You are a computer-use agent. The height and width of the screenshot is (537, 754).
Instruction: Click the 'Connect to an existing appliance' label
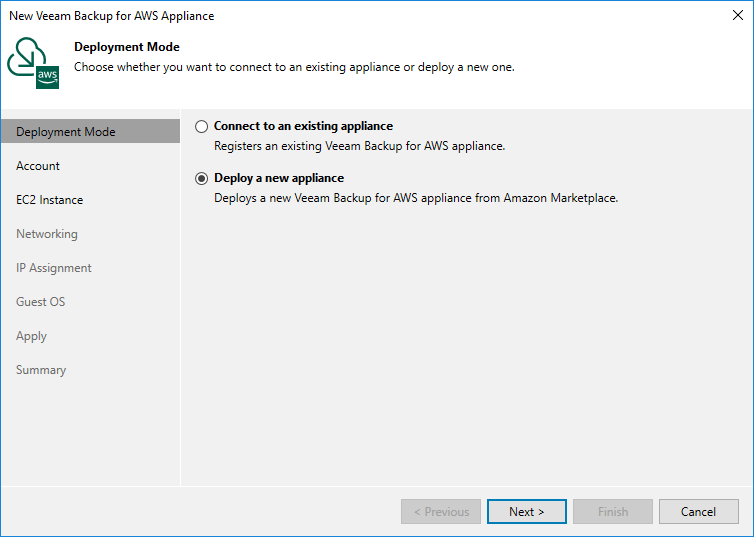pyautogui.click(x=303, y=126)
